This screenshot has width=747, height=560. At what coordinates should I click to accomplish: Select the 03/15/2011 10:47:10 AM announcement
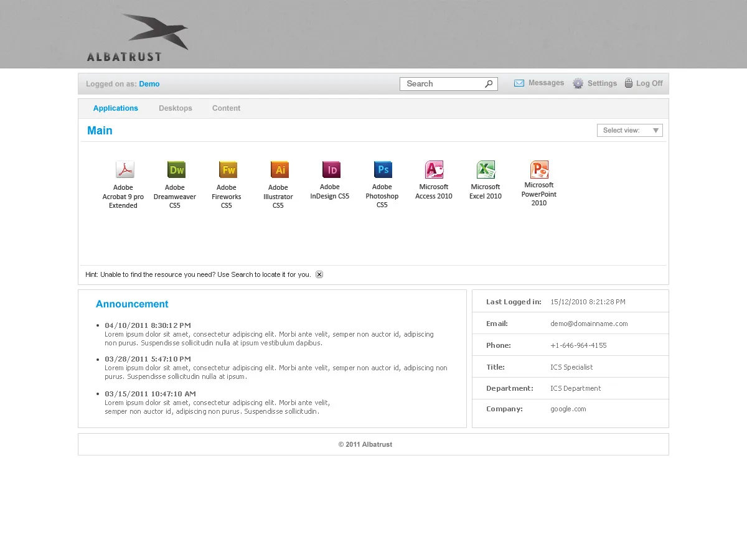150,394
